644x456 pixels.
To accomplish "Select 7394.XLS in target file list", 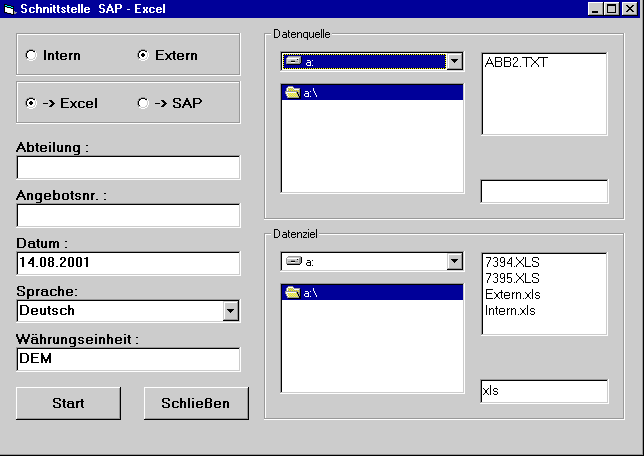I will (512, 263).
